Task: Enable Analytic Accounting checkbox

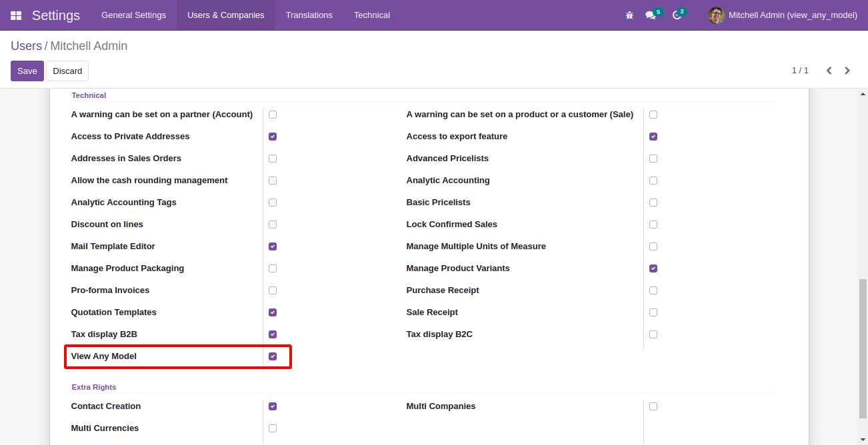Action: (x=653, y=181)
